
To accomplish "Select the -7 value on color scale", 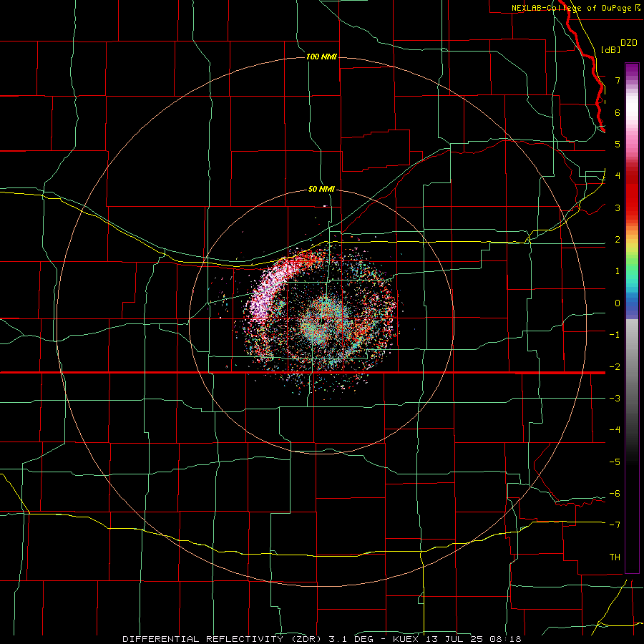I will tap(615, 525).
